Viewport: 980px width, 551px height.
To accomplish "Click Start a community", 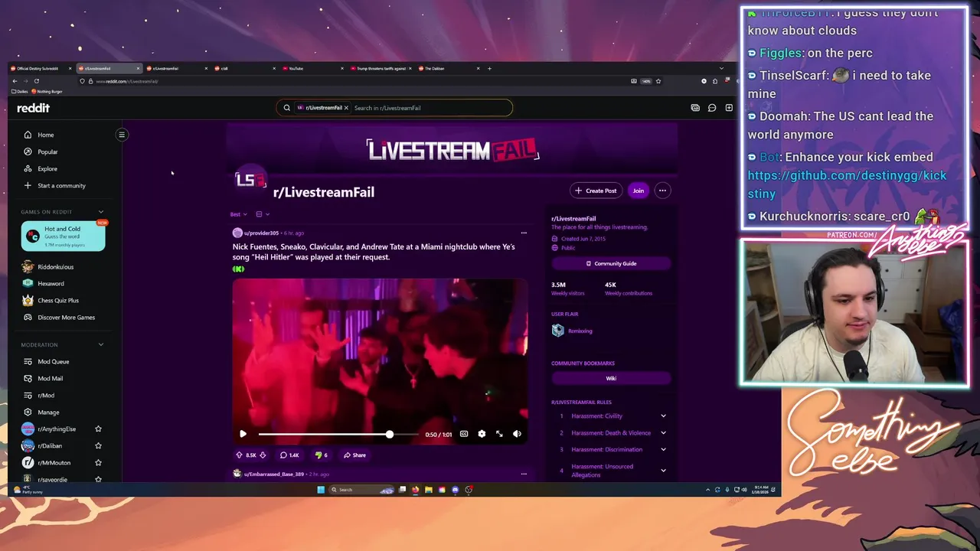I will (x=63, y=185).
